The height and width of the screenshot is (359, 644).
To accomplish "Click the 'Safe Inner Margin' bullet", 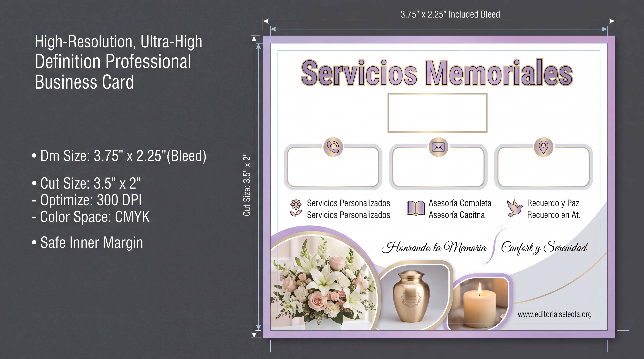I will click(x=87, y=243).
